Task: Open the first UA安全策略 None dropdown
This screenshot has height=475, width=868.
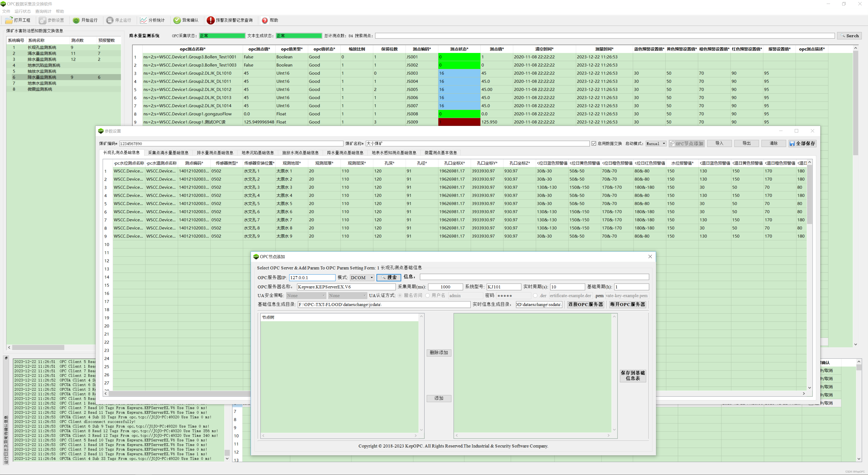Action: coord(306,296)
